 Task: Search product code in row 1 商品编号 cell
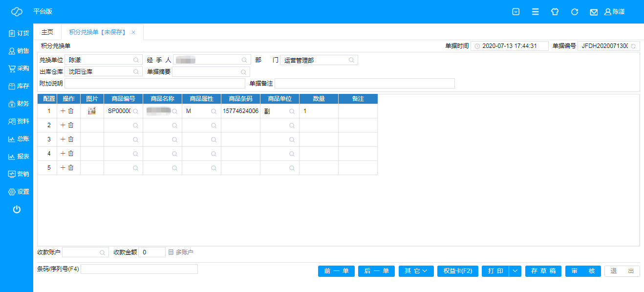click(x=135, y=111)
